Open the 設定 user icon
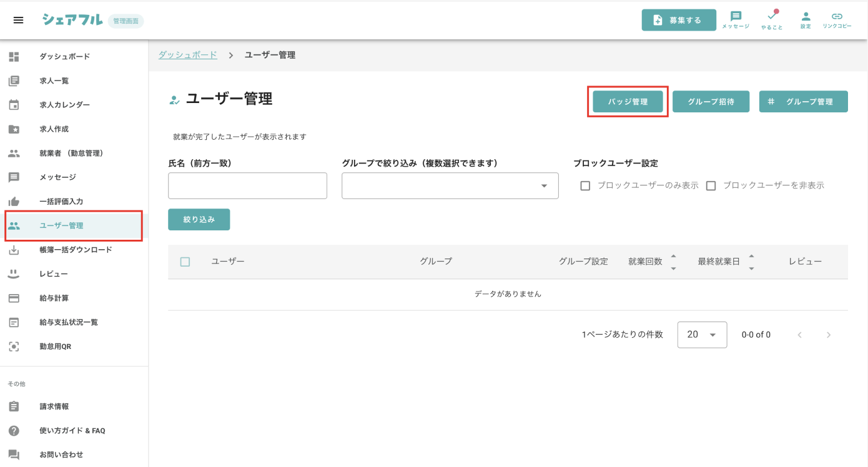The image size is (868, 467). (806, 17)
